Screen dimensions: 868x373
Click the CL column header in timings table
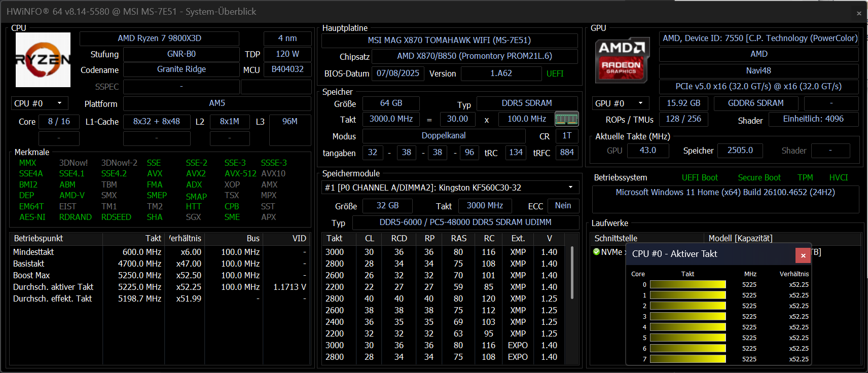(370, 238)
